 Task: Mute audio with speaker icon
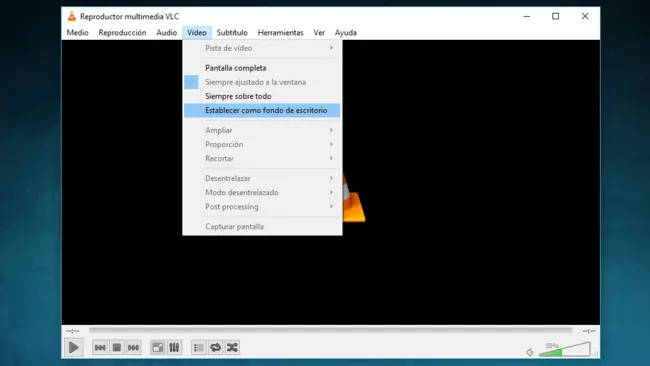coord(530,352)
